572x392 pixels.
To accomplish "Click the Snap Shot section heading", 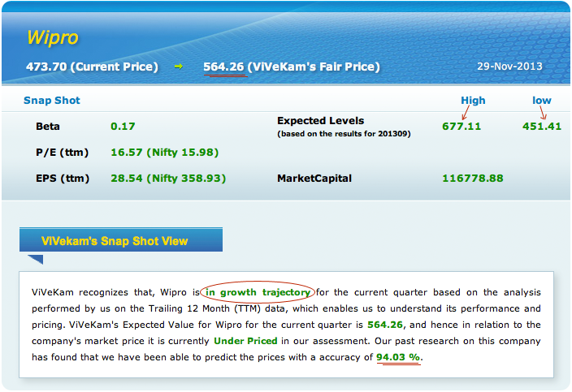I will [52, 100].
